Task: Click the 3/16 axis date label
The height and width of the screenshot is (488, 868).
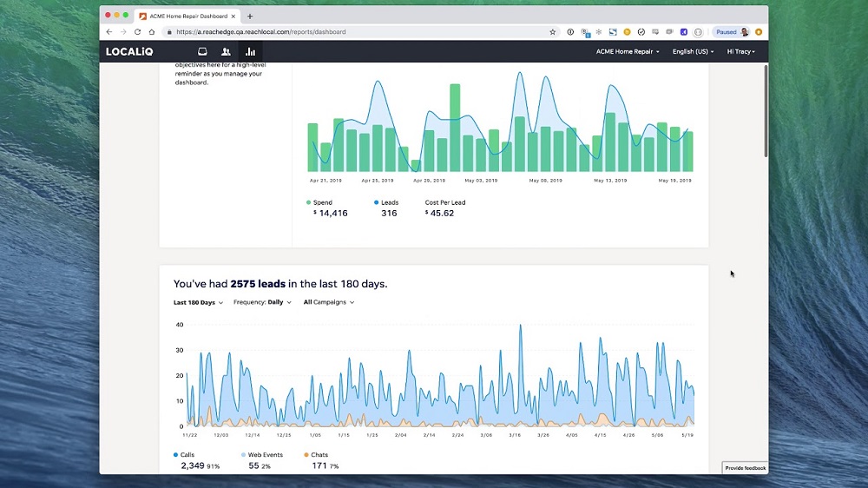Action: coord(515,435)
